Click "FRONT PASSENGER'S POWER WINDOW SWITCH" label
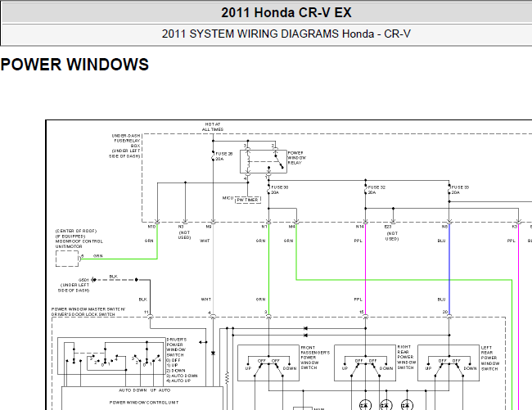 pyautogui.click(x=315, y=358)
